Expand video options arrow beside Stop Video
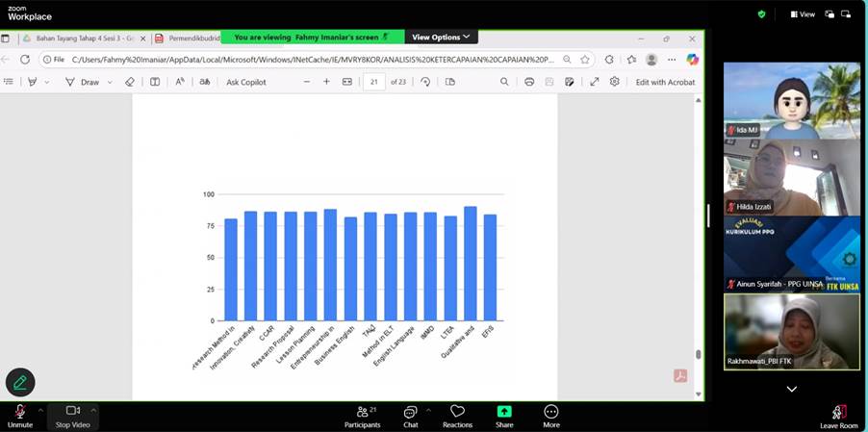This screenshot has height=432, width=868. [93, 410]
